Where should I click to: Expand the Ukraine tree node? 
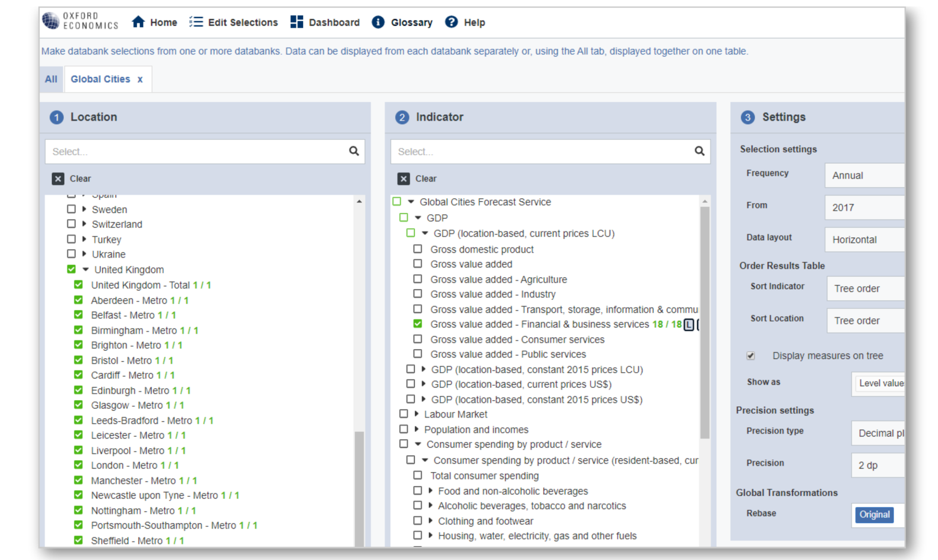(84, 254)
